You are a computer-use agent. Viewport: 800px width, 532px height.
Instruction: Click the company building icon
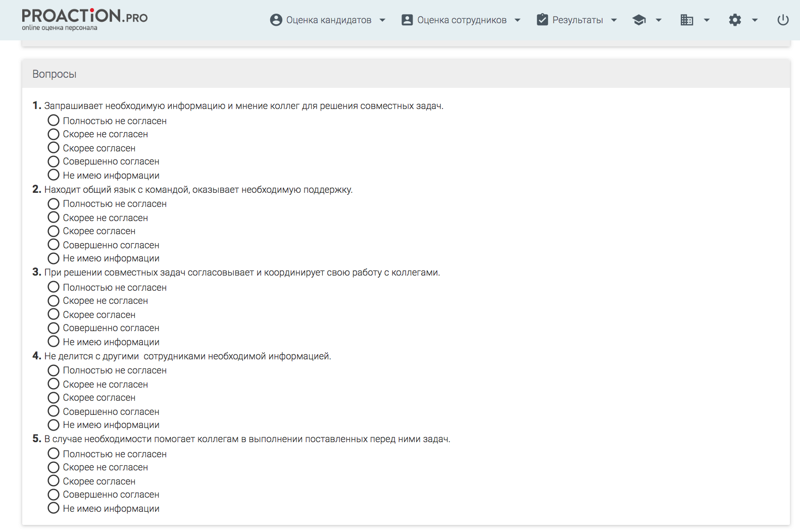[x=687, y=20]
